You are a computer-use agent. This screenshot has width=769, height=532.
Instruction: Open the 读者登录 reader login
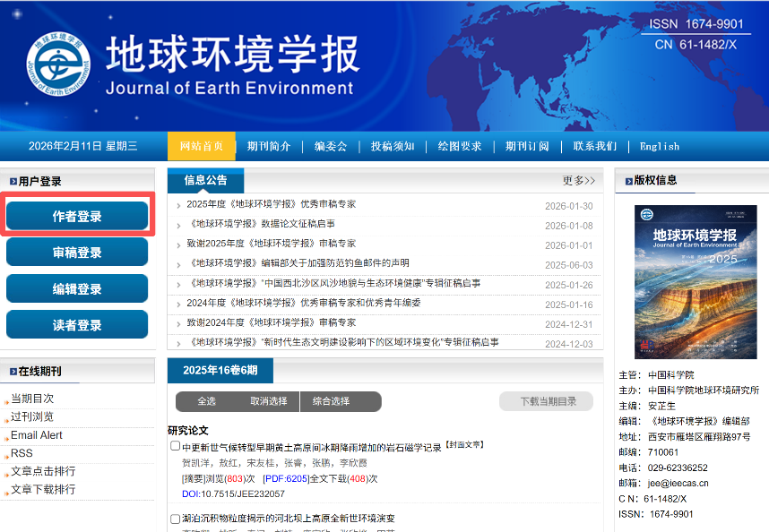[77, 325]
